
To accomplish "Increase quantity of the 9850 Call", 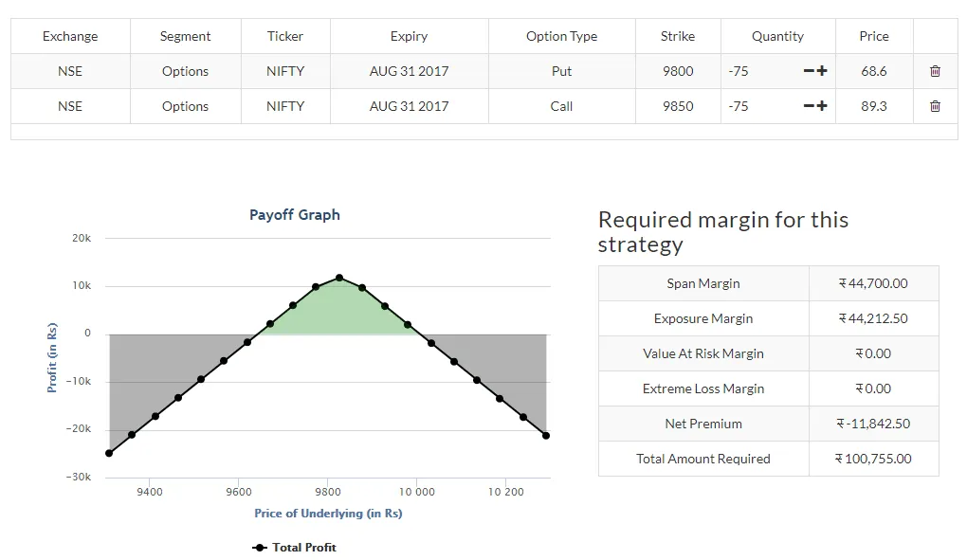I will [x=821, y=106].
